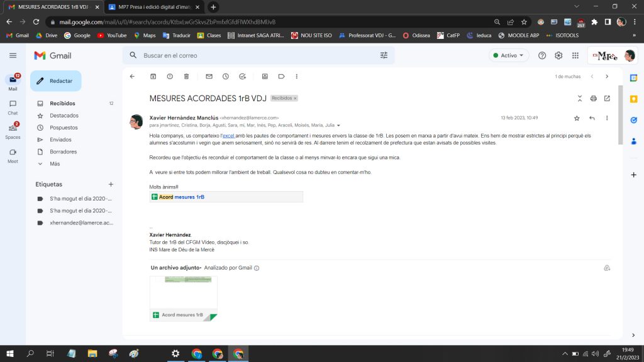Expand the Más section in the sidebar

pyautogui.click(x=55, y=163)
